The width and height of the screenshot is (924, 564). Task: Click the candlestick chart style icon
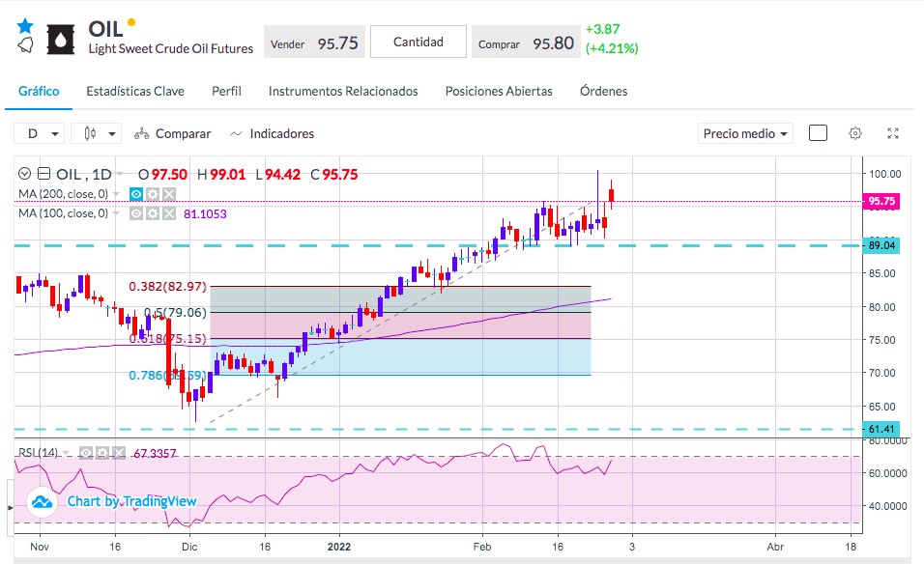click(90, 133)
